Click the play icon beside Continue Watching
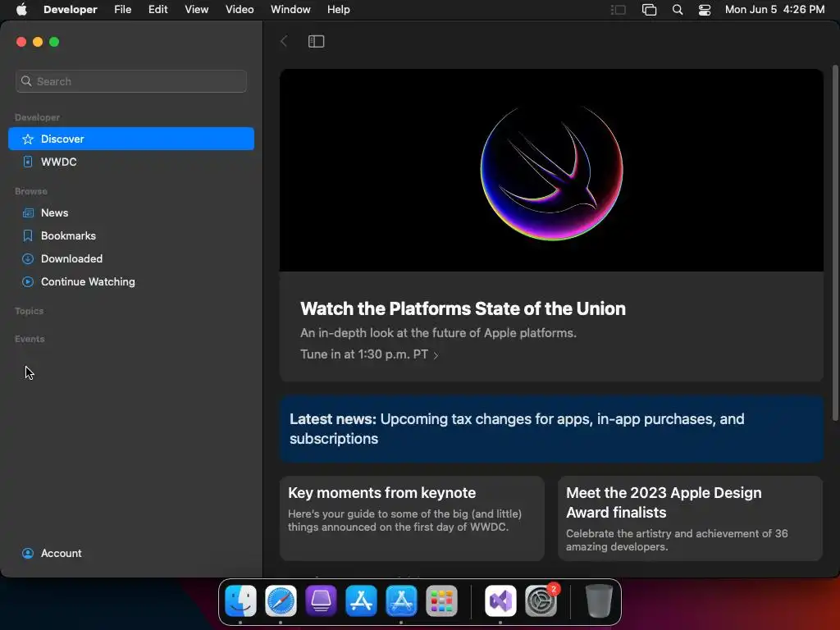Viewport: 840px width, 630px height. [28, 282]
